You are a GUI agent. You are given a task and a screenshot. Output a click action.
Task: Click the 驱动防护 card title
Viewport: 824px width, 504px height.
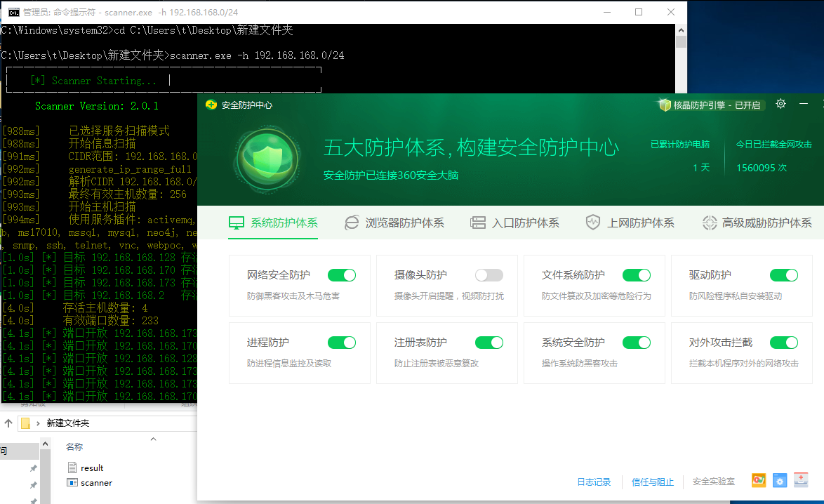[710, 275]
